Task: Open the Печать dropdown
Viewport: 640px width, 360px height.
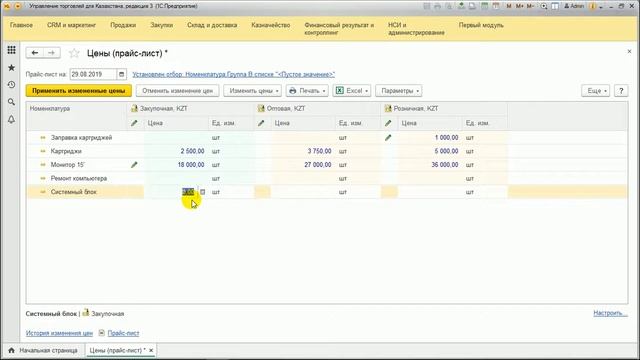Action: click(x=307, y=91)
